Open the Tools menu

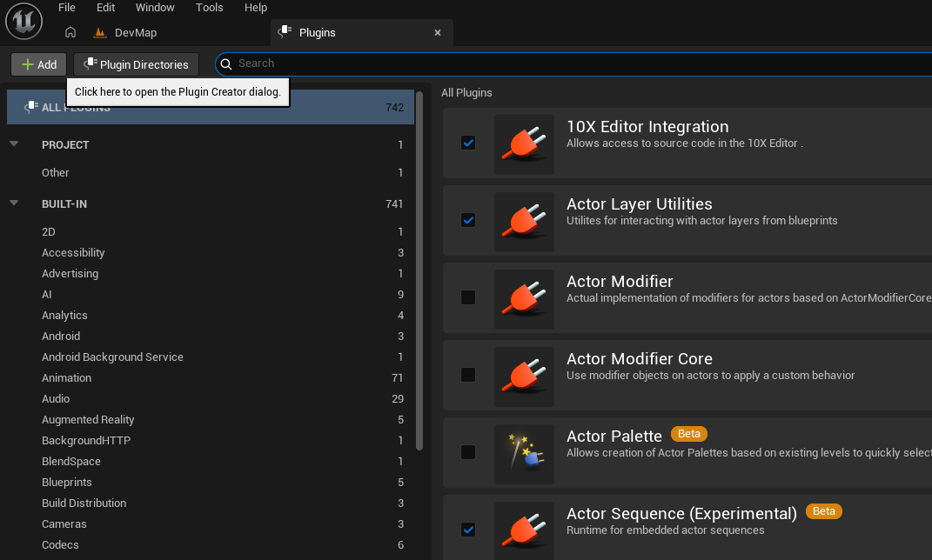[209, 8]
